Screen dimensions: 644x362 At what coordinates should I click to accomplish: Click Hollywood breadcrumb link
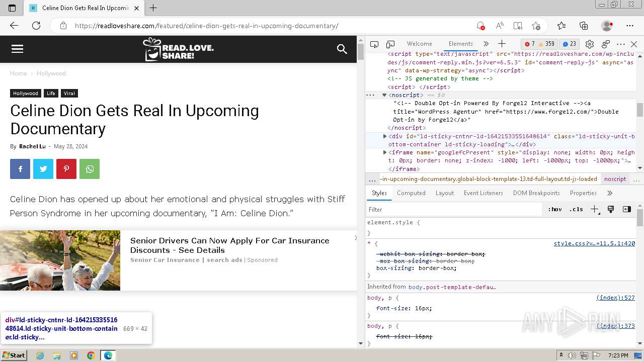point(51,73)
